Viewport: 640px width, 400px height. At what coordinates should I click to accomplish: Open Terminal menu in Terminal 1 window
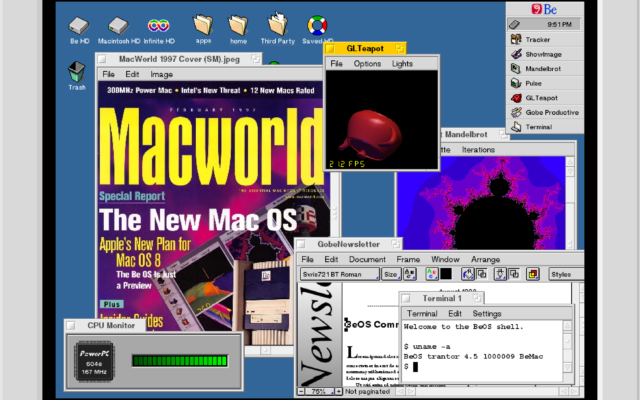coord(422,313)
